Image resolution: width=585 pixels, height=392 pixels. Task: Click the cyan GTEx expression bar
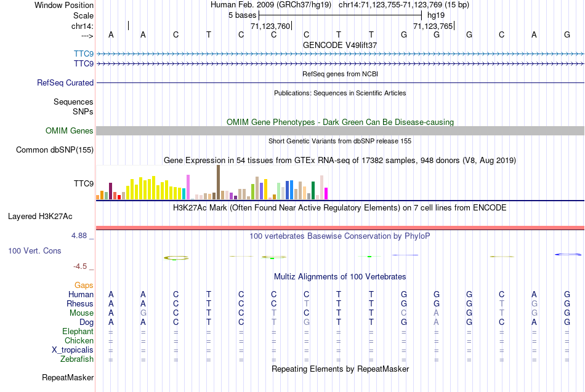tap(184, 194)
